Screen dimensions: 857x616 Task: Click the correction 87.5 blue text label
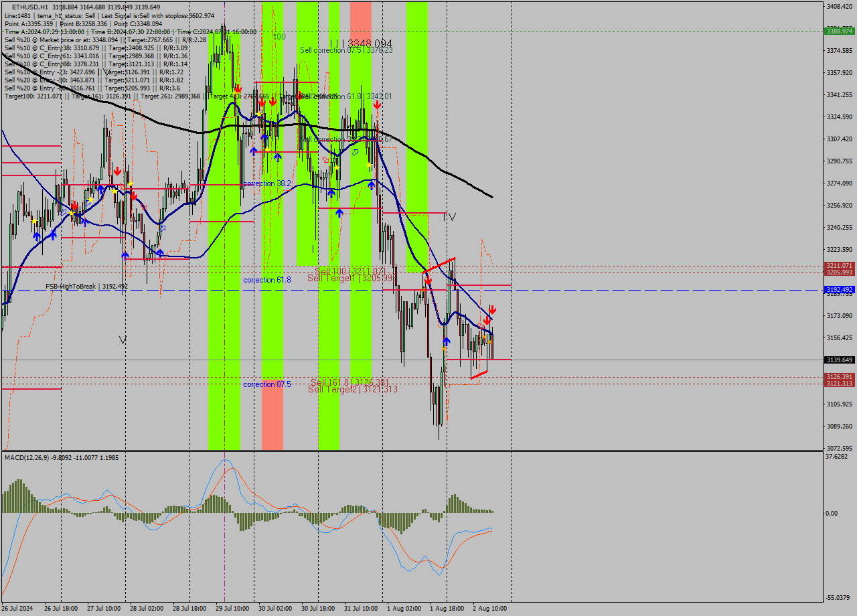[x=266, y=384]
